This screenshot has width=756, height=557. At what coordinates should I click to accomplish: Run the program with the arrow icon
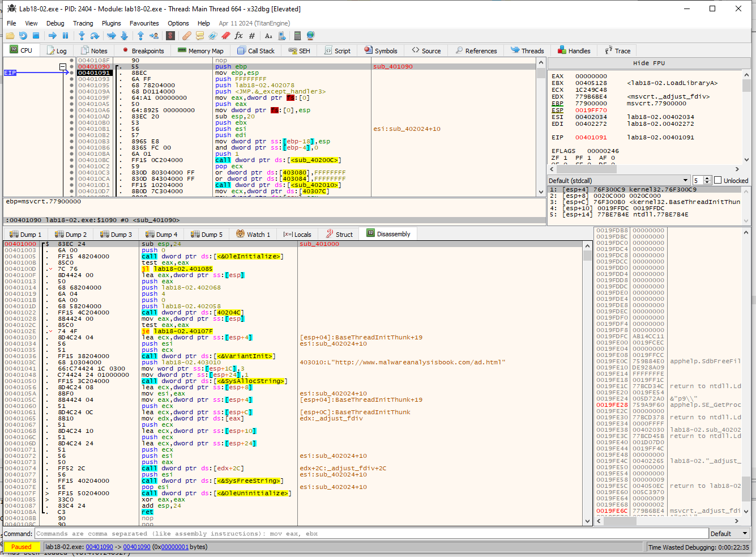pos(53,36)
